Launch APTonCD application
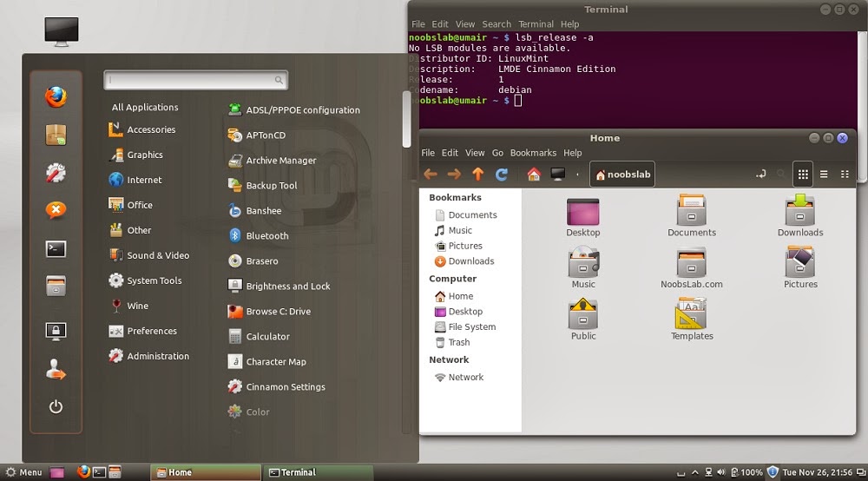The height and width of the screenshot is (481, 868). (x=257, y=135)
